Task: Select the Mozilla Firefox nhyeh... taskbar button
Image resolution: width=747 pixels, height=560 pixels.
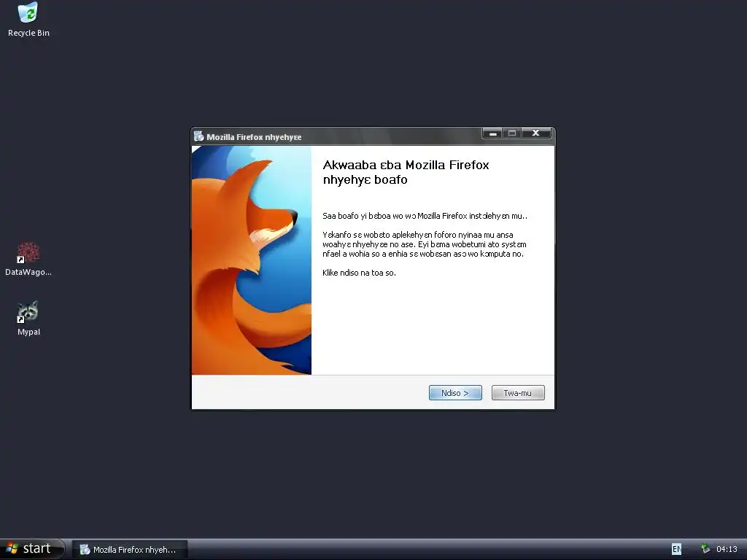Action: [x=130, y=550]
